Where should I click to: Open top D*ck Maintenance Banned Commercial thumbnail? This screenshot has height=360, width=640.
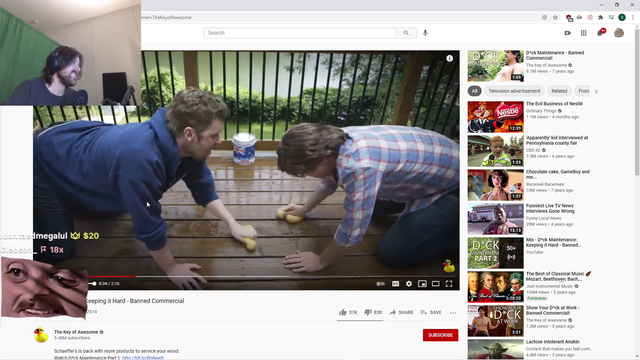pos(496,66)
